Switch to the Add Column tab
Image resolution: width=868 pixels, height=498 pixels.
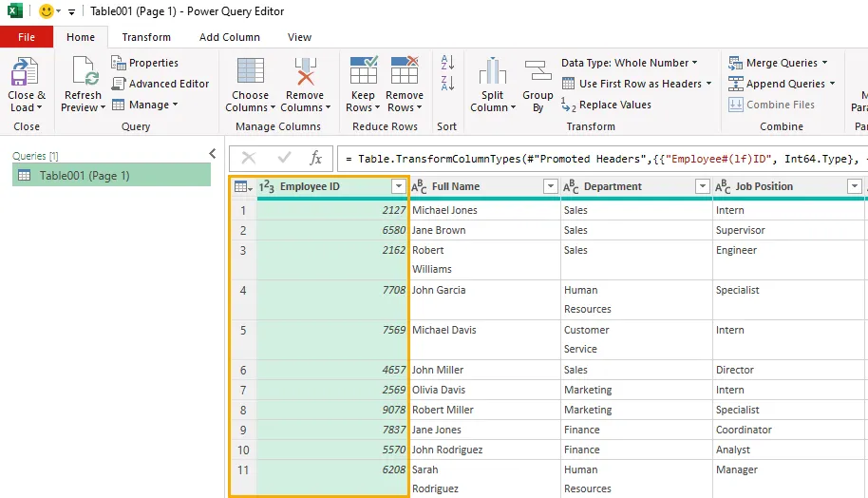point(230,37)
